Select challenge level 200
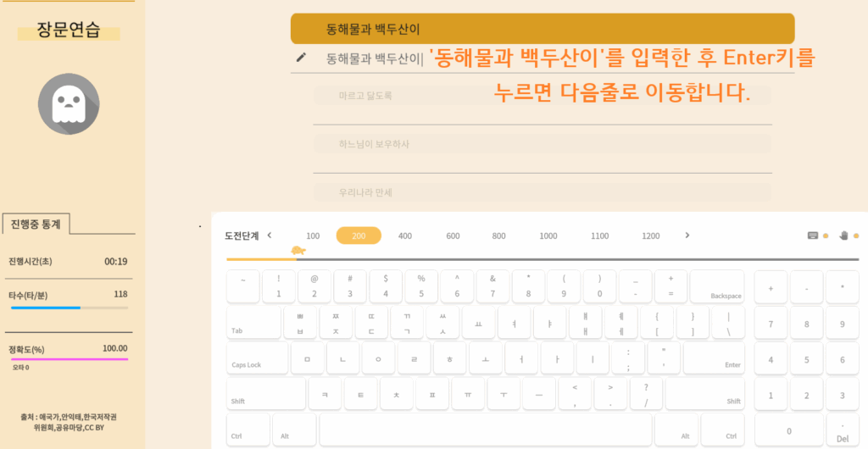Viewport: 868px width, 449px height. click(x=359, y=236)
